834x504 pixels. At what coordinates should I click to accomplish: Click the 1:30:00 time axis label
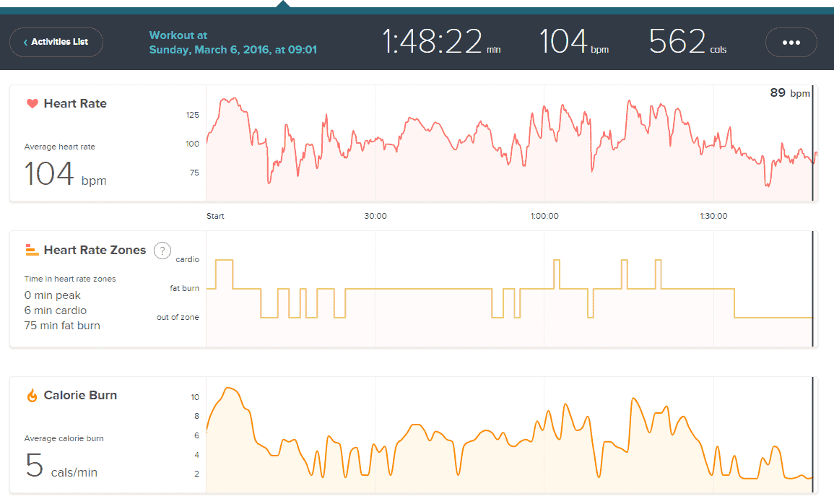pos(713,216)
